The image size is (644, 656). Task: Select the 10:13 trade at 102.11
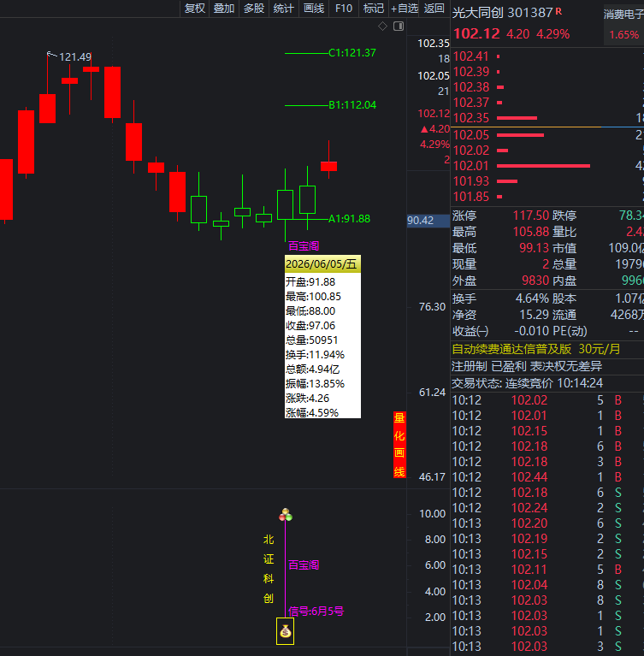coord(547,570)
